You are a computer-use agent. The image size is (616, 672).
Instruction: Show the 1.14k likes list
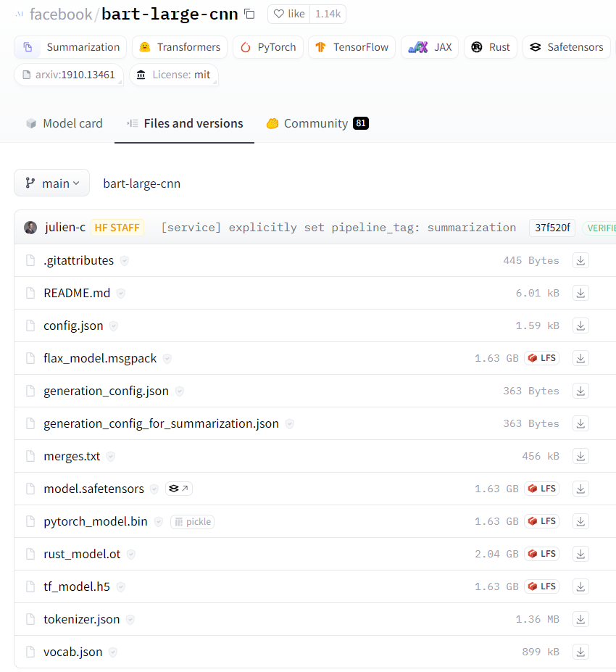[x=328, y=14]
